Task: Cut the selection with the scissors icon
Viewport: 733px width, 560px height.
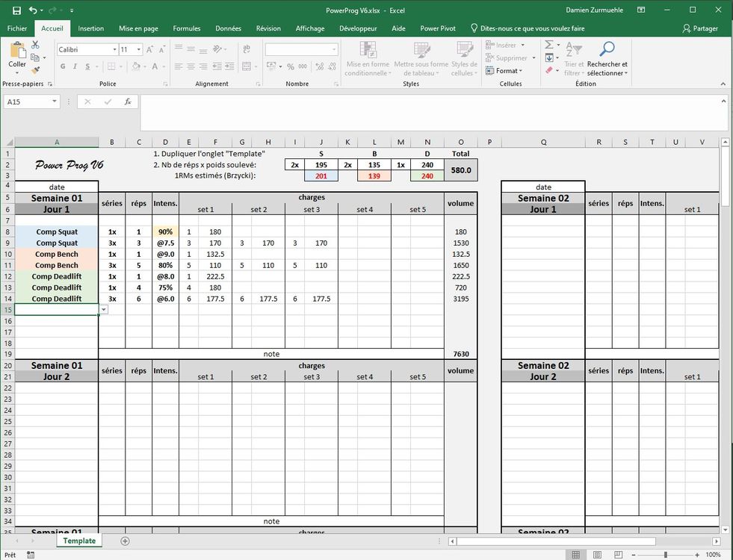Action: [x=36, y=45]
